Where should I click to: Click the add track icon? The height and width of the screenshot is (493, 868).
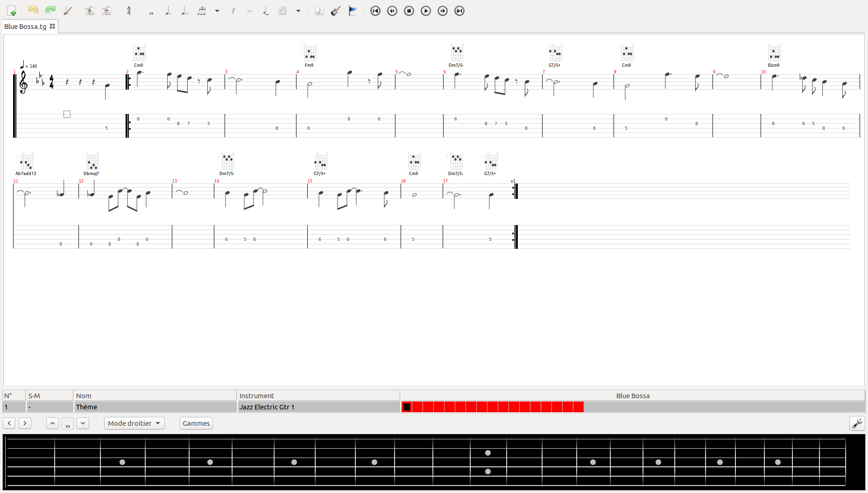pos(90,11)
